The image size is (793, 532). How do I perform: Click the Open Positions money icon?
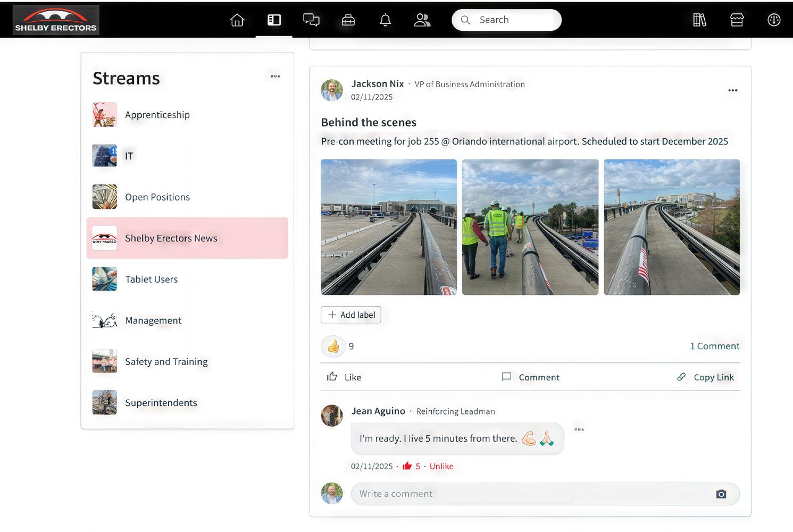(104, 197)
